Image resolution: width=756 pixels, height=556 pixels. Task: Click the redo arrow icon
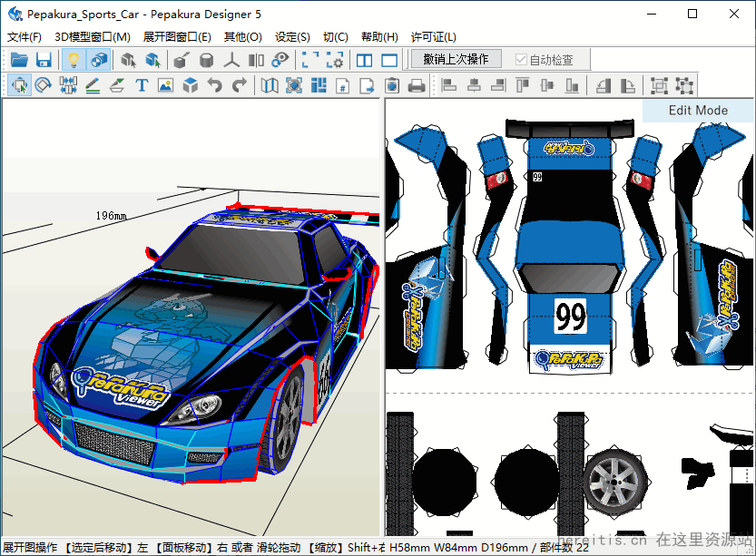(240, 86)
